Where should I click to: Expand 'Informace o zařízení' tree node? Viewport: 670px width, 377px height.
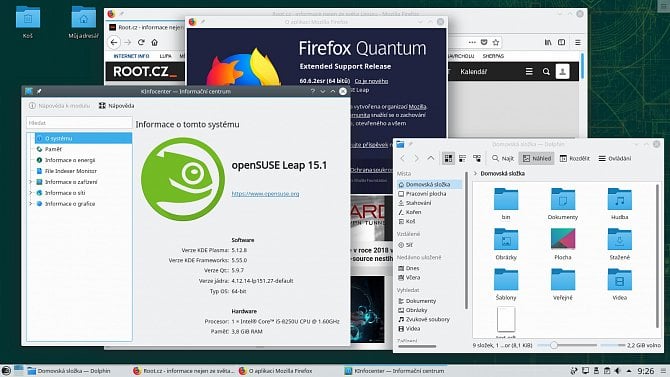30,182
